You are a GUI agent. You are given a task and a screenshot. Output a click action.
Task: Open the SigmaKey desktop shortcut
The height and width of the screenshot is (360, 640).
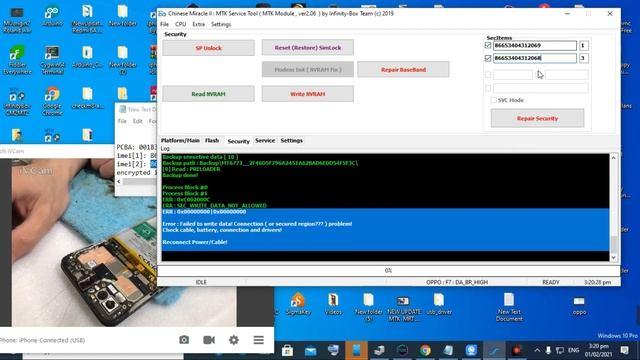click(x=298, y=304)
